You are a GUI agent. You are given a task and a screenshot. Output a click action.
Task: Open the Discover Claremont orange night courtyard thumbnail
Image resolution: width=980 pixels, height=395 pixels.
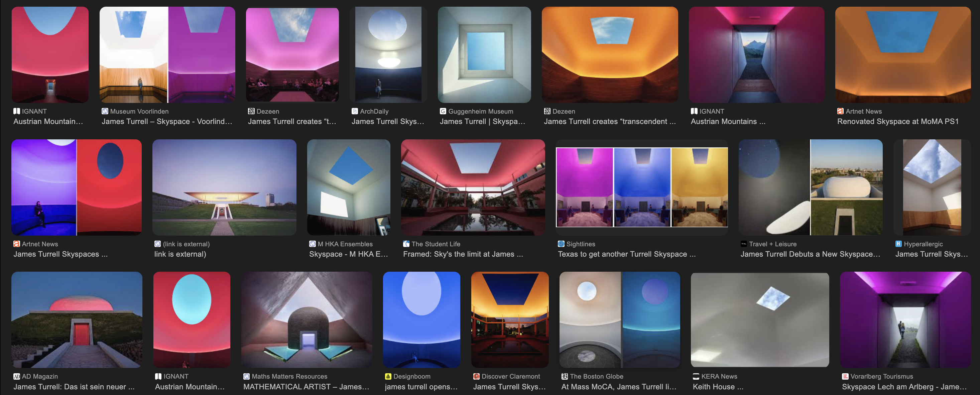510,320
